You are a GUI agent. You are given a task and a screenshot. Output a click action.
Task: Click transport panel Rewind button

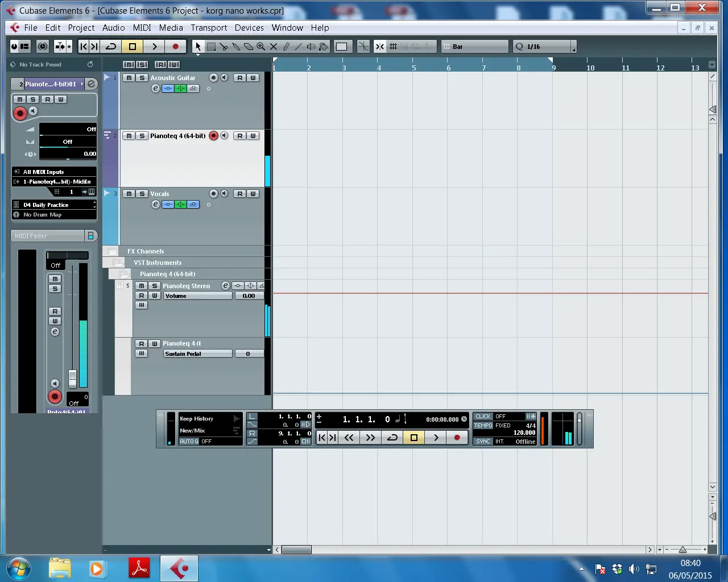pos(349,437)
